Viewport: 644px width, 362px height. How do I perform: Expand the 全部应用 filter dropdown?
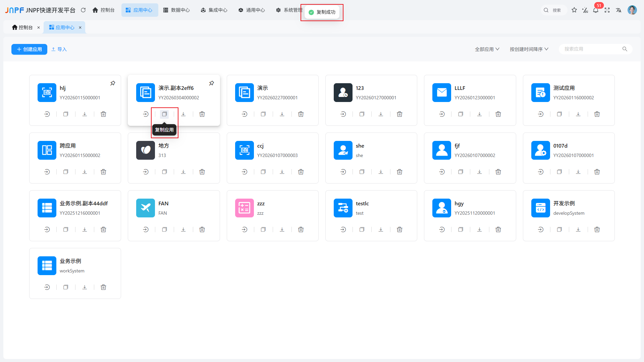tap(487, 49)
